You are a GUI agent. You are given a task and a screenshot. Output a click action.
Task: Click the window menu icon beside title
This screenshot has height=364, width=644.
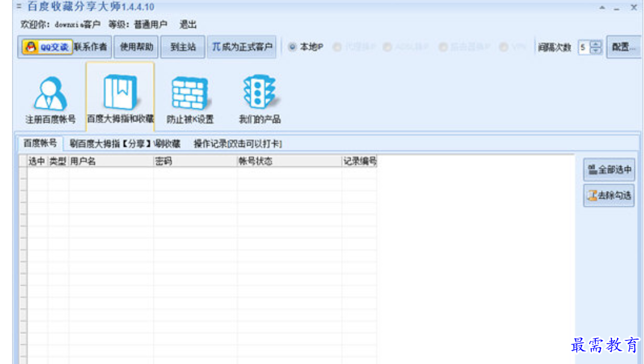(19, 6)
